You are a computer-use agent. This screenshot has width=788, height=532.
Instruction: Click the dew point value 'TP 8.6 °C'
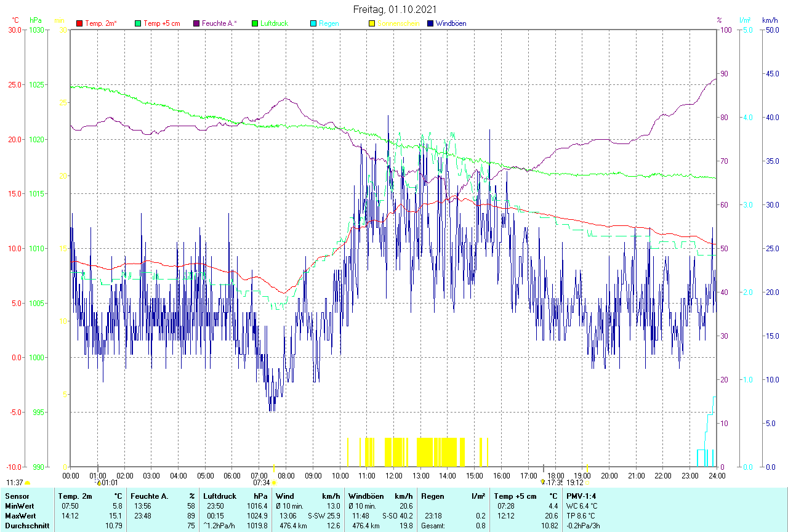coord(581,516)
